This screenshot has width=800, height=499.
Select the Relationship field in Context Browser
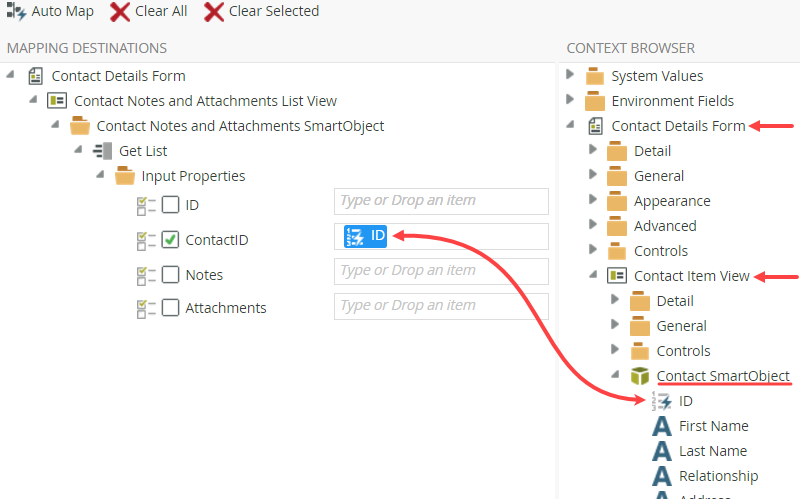coord(718,476)
